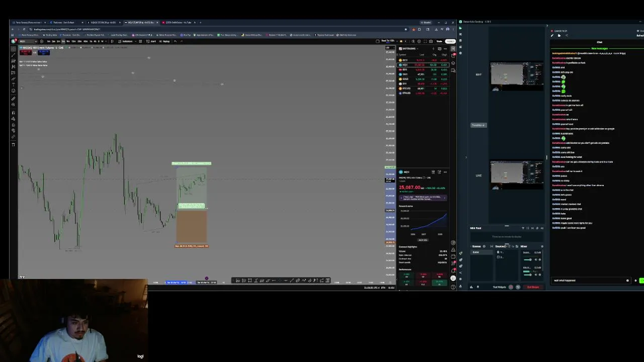Select the trend line drawing tool

14,55
